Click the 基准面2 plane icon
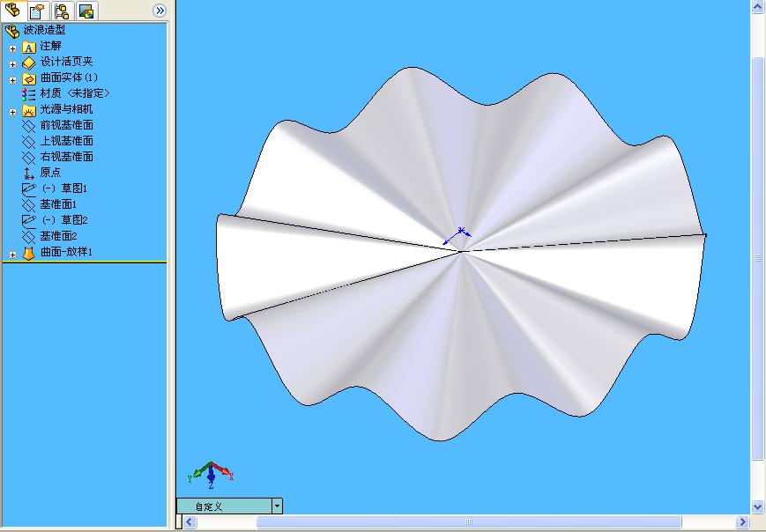 (29, 237)
